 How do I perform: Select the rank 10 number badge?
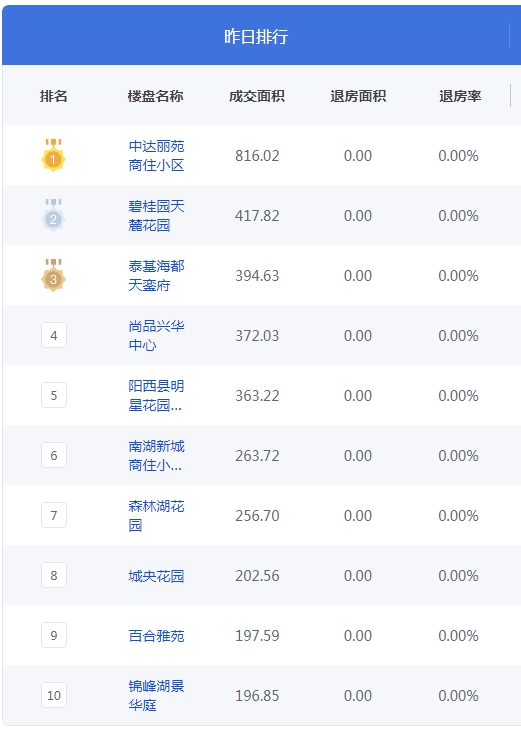54,696
